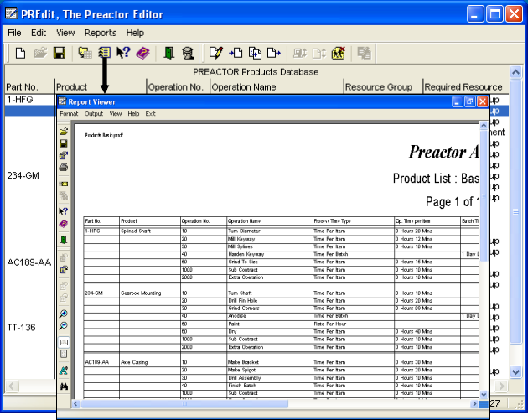The width and height of the screenshot is (528, 420).
Task: Click the What's This pointer in Report Viewer sidebar
Action: [64, 211]
